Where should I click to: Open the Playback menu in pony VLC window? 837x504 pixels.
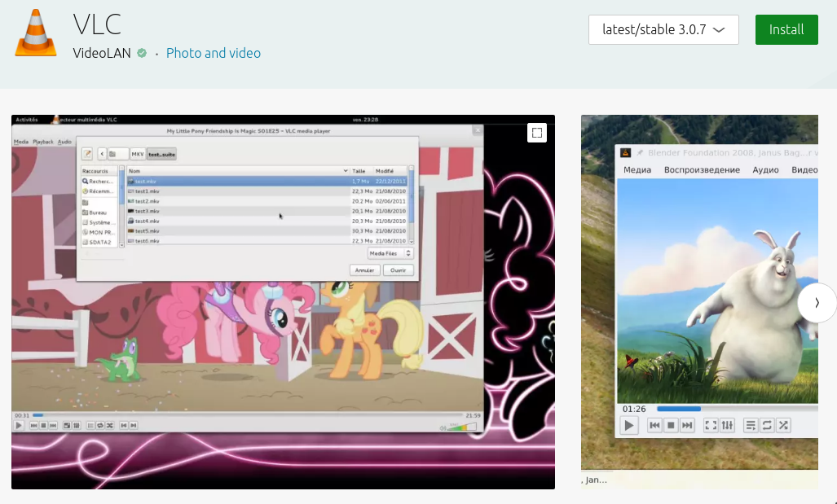(42, 142)
